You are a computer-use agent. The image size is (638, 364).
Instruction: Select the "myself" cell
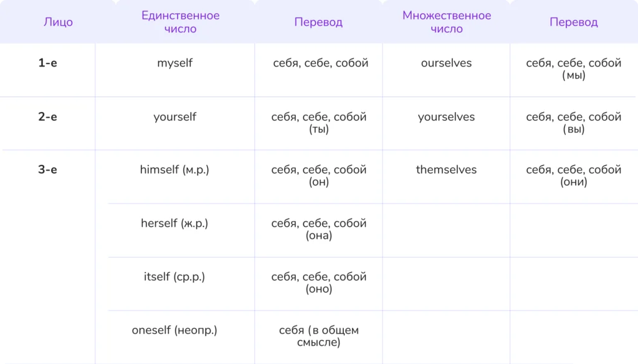point(175,63)
